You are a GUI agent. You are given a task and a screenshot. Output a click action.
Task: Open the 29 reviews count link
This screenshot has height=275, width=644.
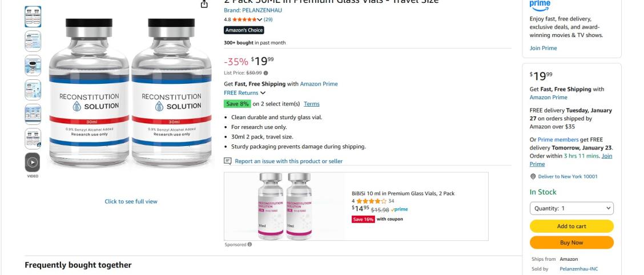[268, 19]
